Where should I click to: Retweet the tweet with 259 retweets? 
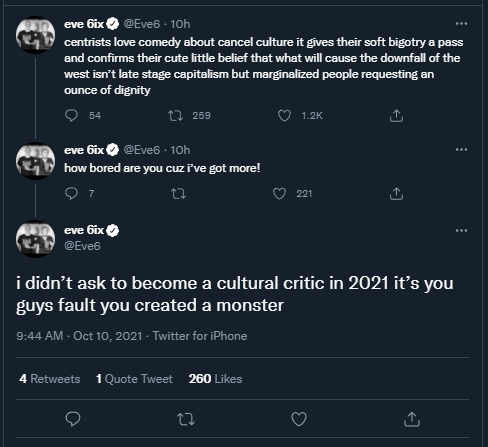pyautogui.click(x=175, y=116)
